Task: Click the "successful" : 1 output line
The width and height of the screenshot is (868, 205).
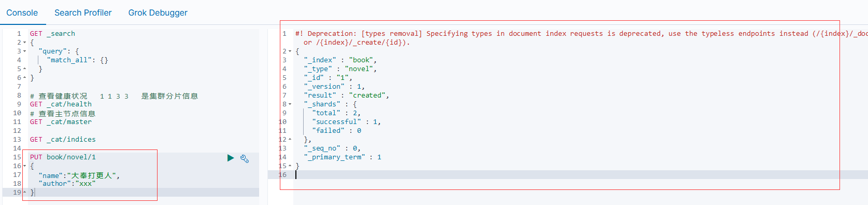Action: click(346, 122)
